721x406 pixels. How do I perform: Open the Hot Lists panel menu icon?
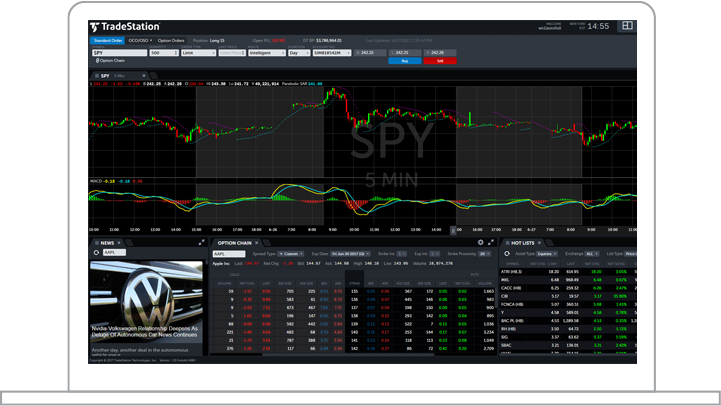(507, 243)
